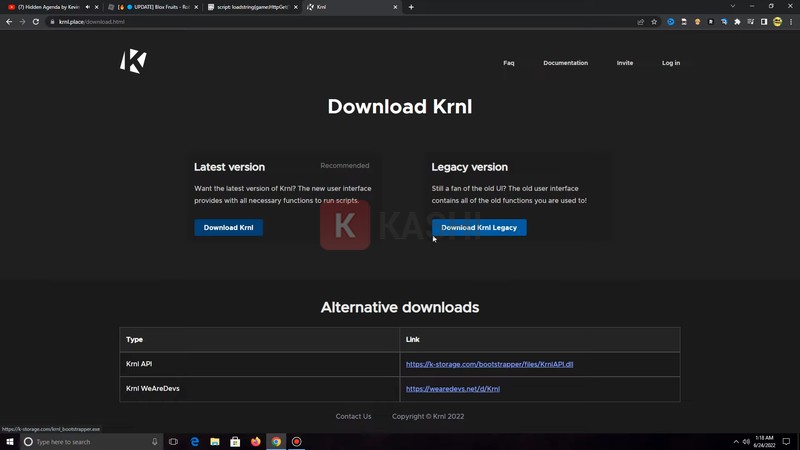Viewport: 800px width, 450px height.
Task: Switch to the Blox Fruits tab
Action: [153, 7]
